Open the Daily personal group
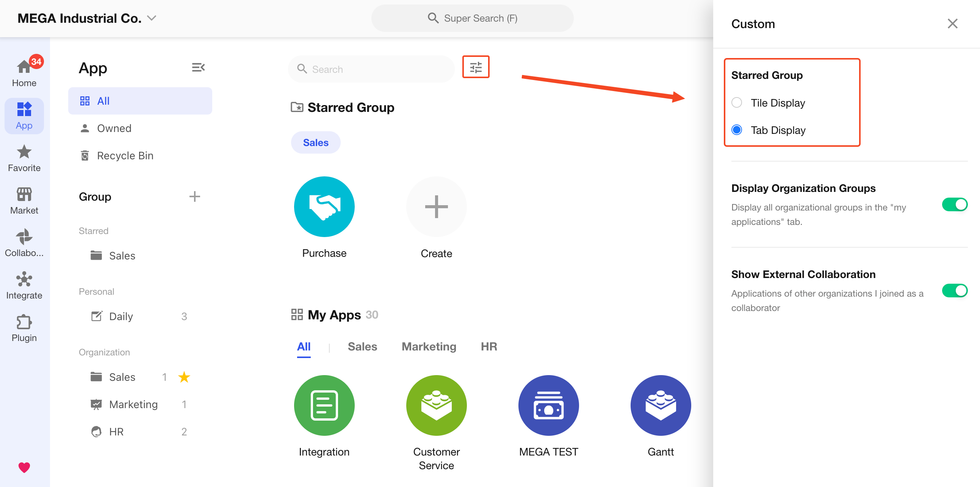Viewport: 980px width, 487px height. click(x=121, y=316)
